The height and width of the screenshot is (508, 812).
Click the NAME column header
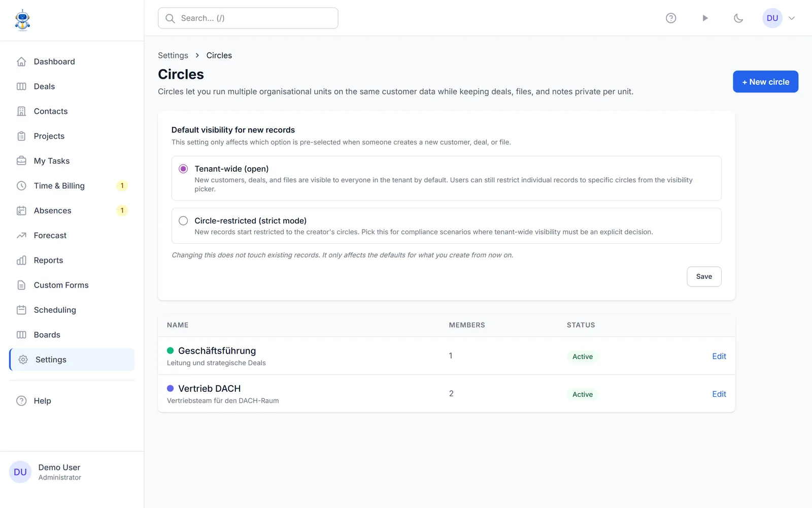(x=178, y=325)
